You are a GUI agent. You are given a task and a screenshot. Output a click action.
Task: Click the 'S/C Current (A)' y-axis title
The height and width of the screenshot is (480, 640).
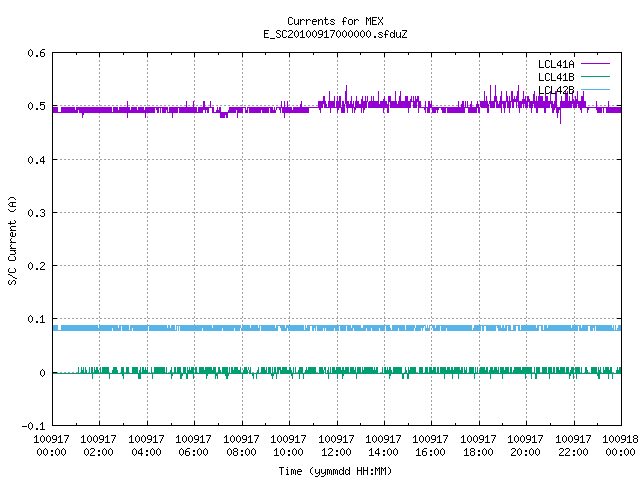13,240
